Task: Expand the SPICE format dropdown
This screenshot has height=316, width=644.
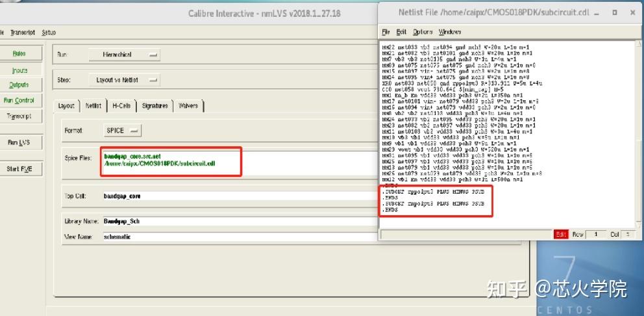Action: (122, 131)
